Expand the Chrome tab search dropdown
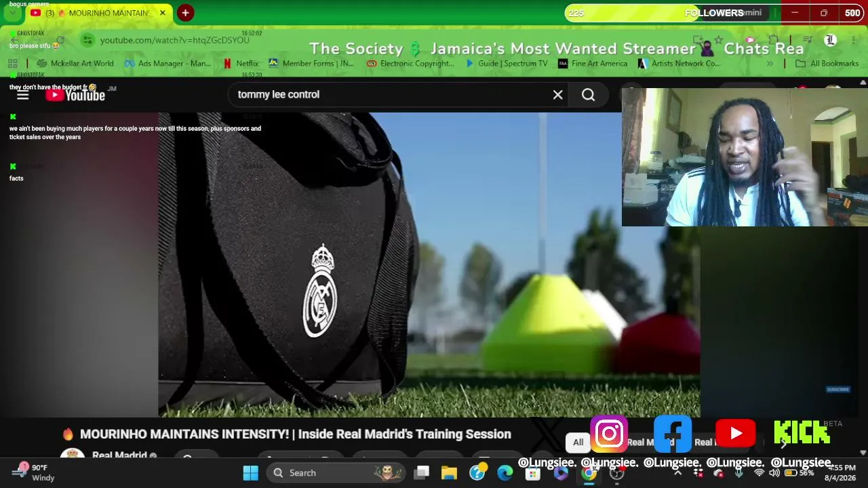The height and width of the screenshot is (488, 868). coord(12,13)
